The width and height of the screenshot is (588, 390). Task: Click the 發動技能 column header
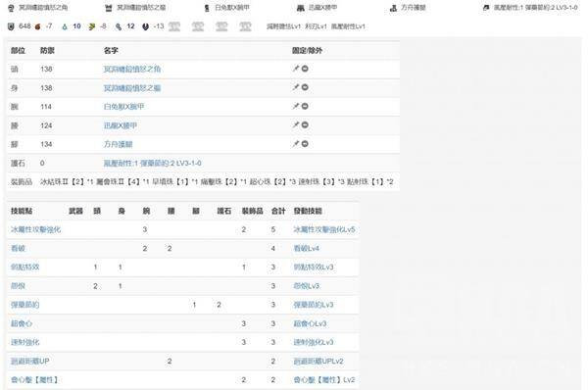[308, 211]
